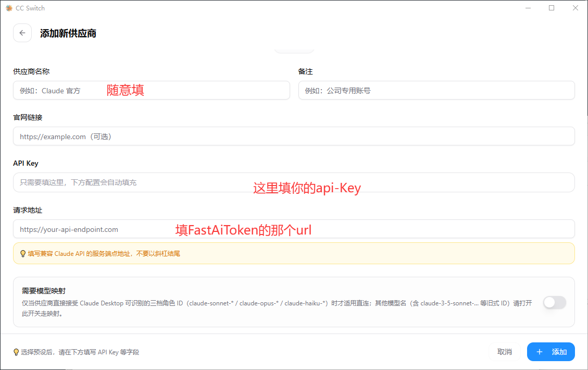Click the lightbulb icon in yellow hint
The image size is (588, 370).
(23, 254)
